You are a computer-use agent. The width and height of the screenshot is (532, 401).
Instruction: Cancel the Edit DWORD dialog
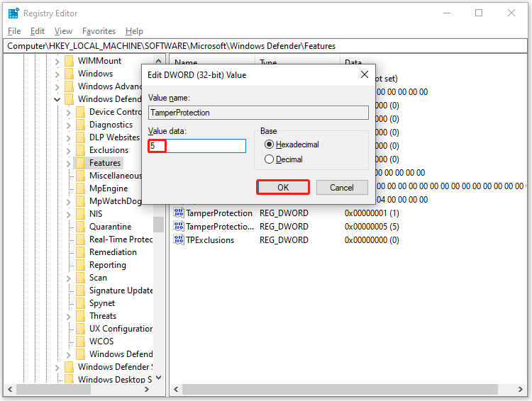coord(342,188)
